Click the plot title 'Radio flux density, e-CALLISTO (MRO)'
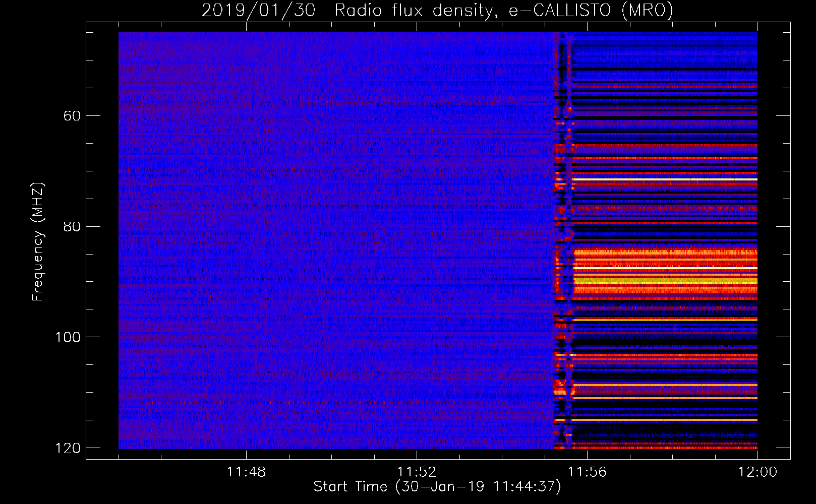 (x=504, y=10)
